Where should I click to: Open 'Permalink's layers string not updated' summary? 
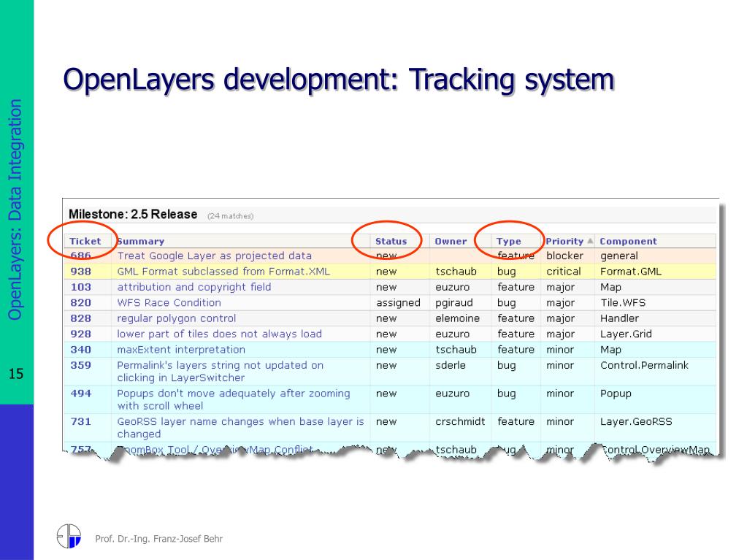pos(220,372)
